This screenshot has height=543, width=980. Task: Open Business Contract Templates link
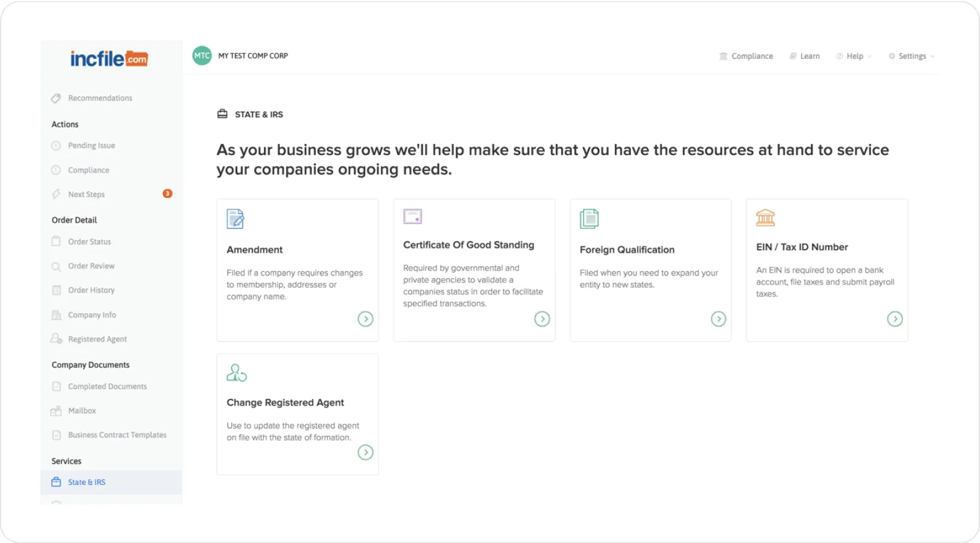[117, 435]
